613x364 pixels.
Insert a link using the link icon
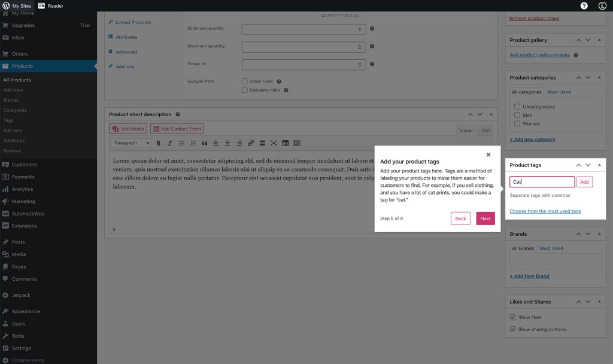[x=251, y=143]
